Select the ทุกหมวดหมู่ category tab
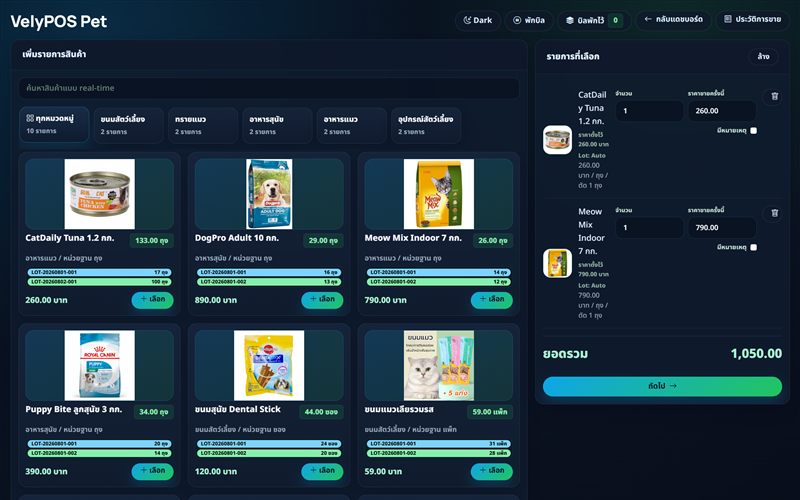 point(54,124)
